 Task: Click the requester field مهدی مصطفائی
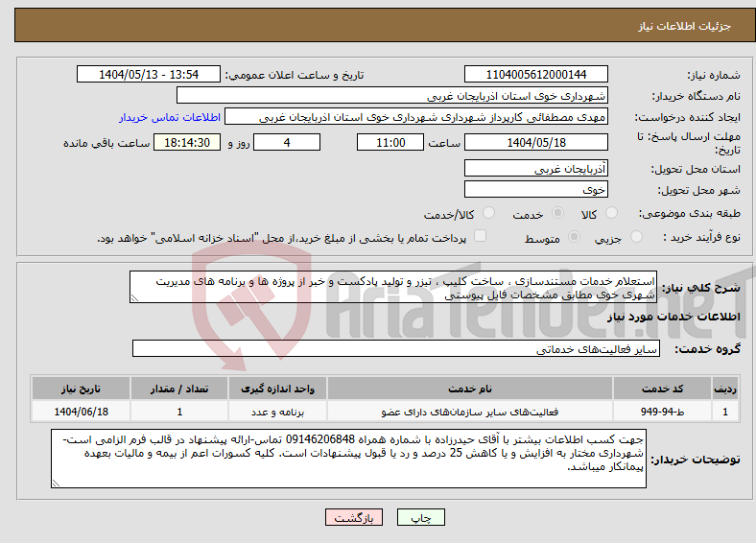[x=416, y=117]
